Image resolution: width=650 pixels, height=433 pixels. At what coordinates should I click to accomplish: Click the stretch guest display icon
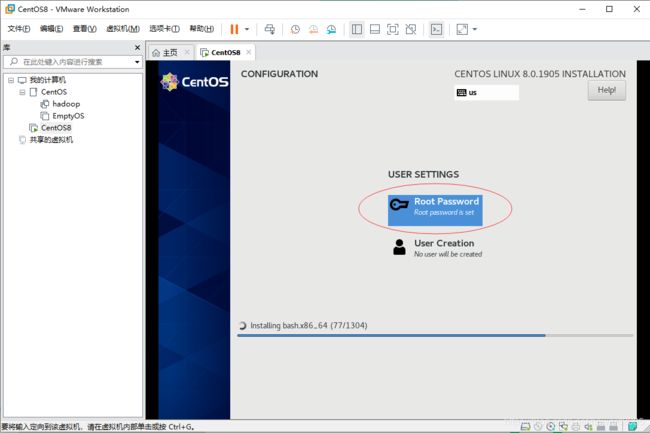462,29
